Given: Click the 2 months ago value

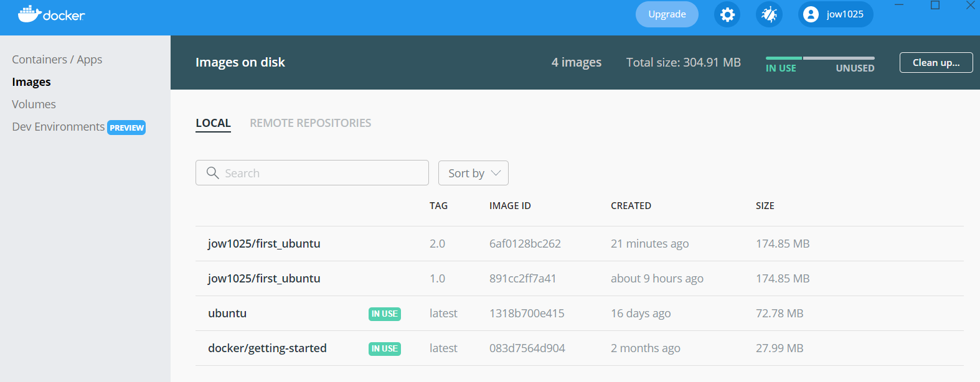Looking at the screenshot, I should coord(646,348).
